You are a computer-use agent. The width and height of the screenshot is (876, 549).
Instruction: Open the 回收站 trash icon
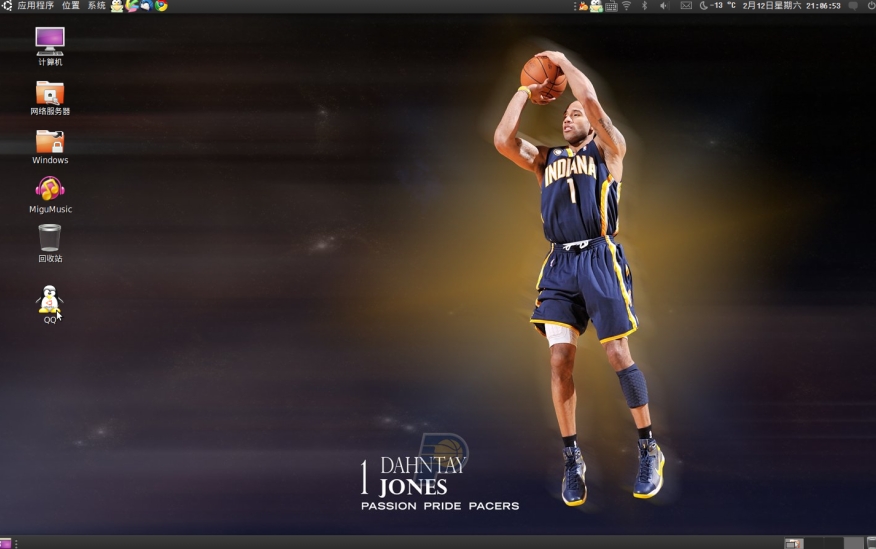50,243
